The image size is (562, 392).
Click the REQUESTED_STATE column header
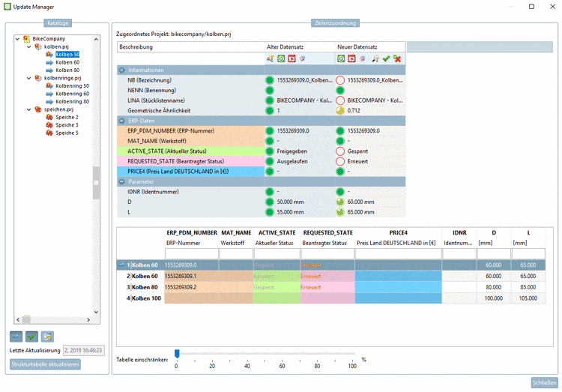327,233
